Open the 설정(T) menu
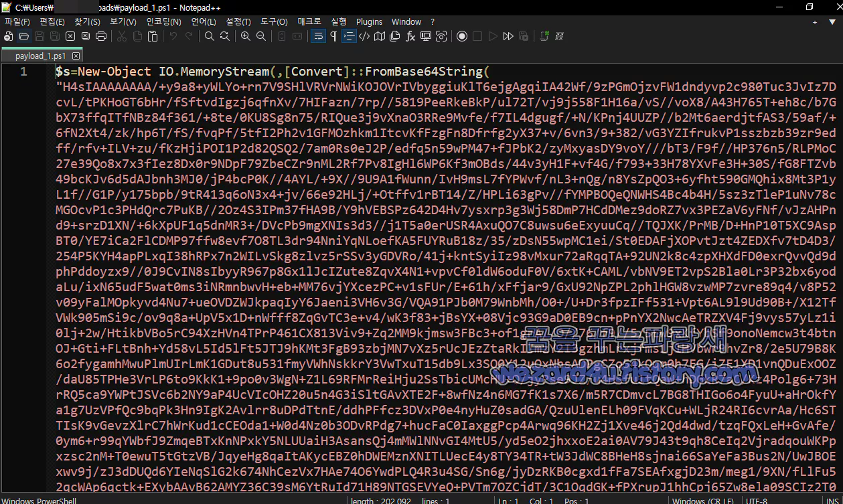This screenshot has width=843, height=504. click(239, 21)
